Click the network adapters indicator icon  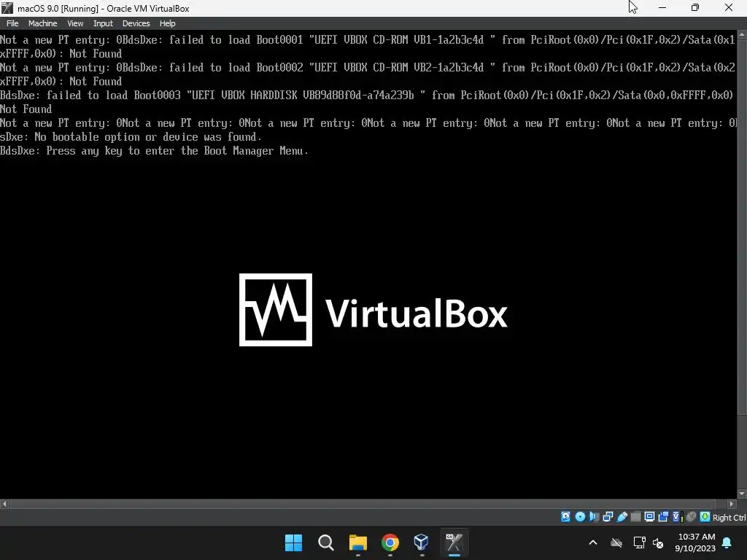click(608, 517)
